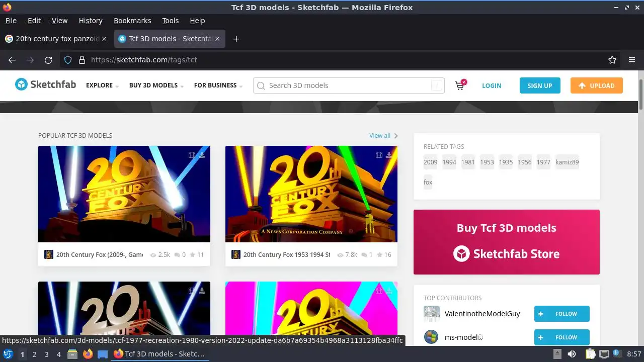Click the Login link
Image resolution: width=644 pixels, height=362 pixels.
tap(492, 85)
